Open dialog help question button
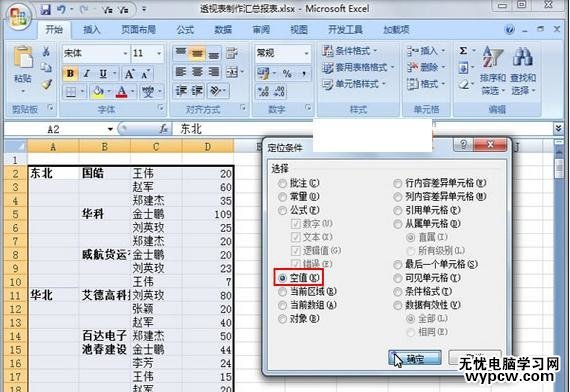Screen dimensions: 570x392 pyautogui.click(x=463, y=145)
